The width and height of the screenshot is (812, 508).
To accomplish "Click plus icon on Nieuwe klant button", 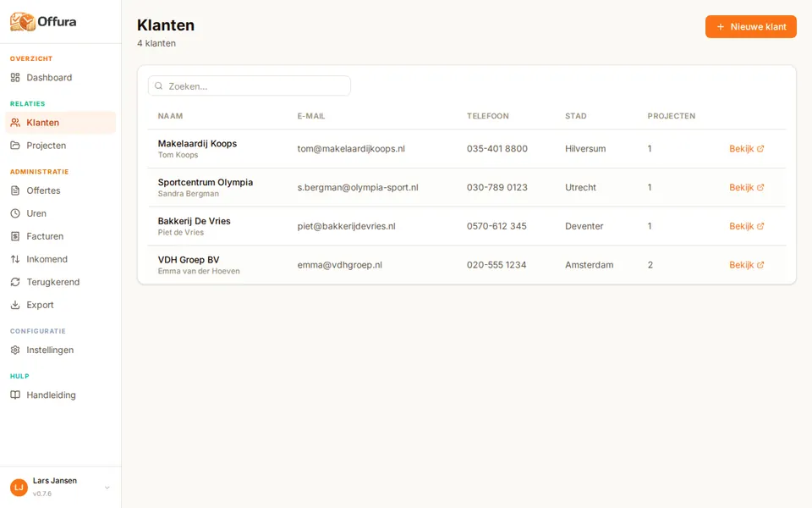I will pyautogui.click(x=721, y=26).
